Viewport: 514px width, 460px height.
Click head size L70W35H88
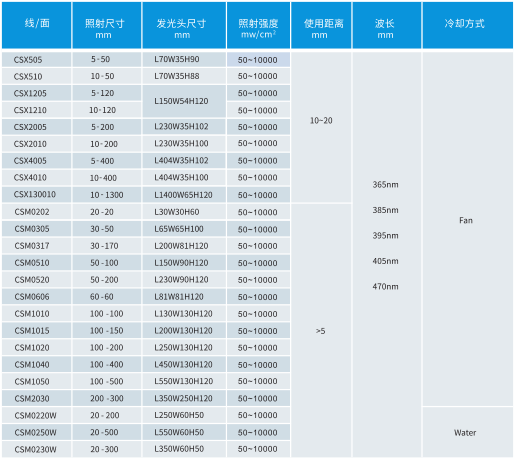184,76
